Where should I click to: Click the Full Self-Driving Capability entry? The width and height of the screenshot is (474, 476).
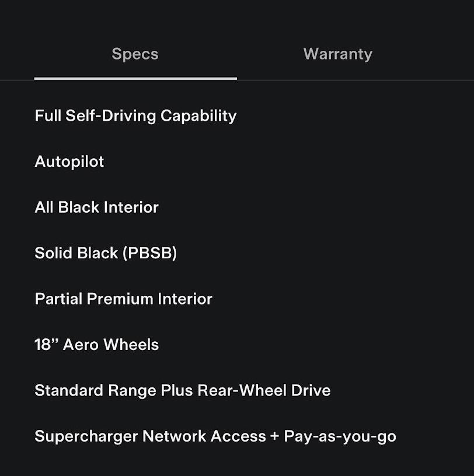click(x=135, y=116)
